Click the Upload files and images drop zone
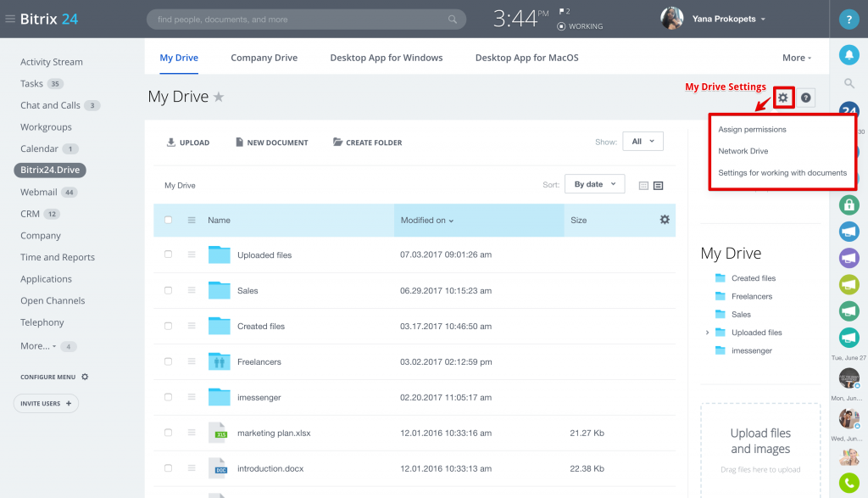The height and width of the screenshot is (498, 868). point(760,450)
